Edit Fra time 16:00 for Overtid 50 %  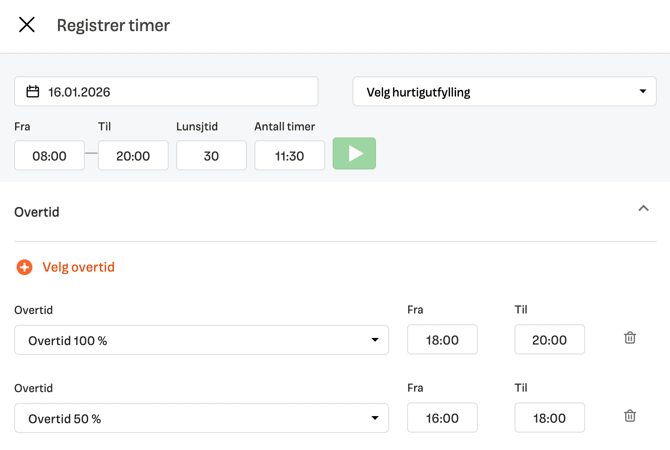442,418
